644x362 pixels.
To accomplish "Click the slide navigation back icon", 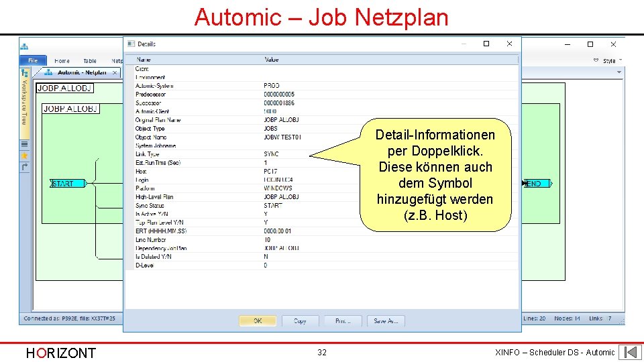I will click(x=631, y=352).
